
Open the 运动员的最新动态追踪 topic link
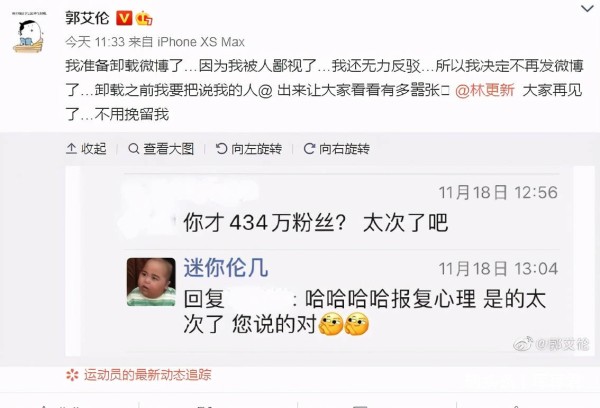point(148,375)
